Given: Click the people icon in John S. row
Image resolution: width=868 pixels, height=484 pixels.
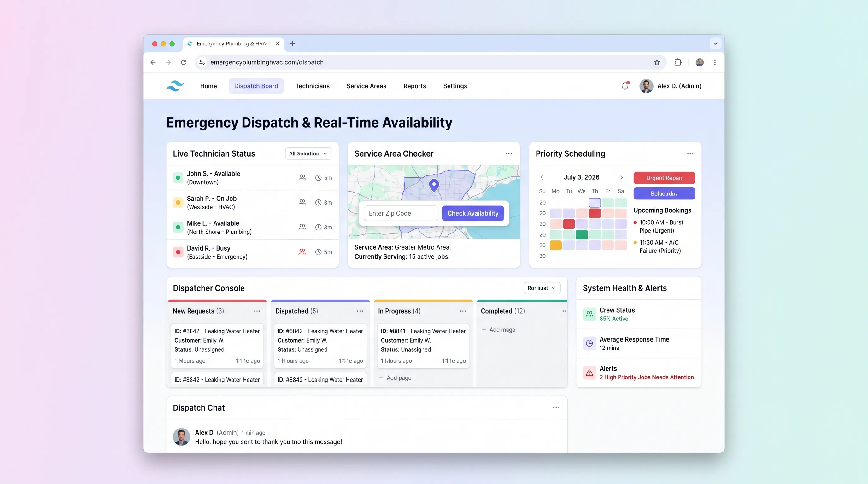Looking at the screenshot, I should tap(302, 178).
